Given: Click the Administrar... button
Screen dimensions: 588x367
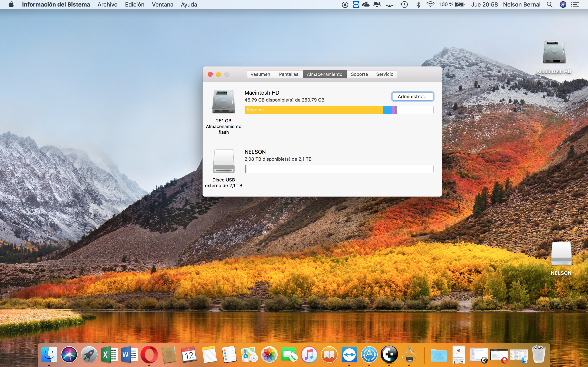Looking at the screenshot, I should tap(412, 97).
